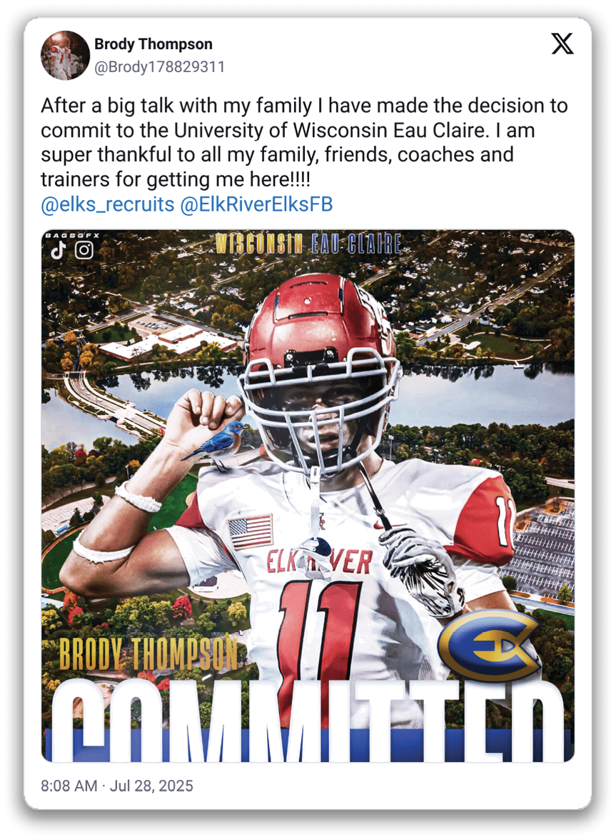Click the display name Brody Thompson
Image resolution: width=616 pixels, height=840 pixels.
[153, 44]
